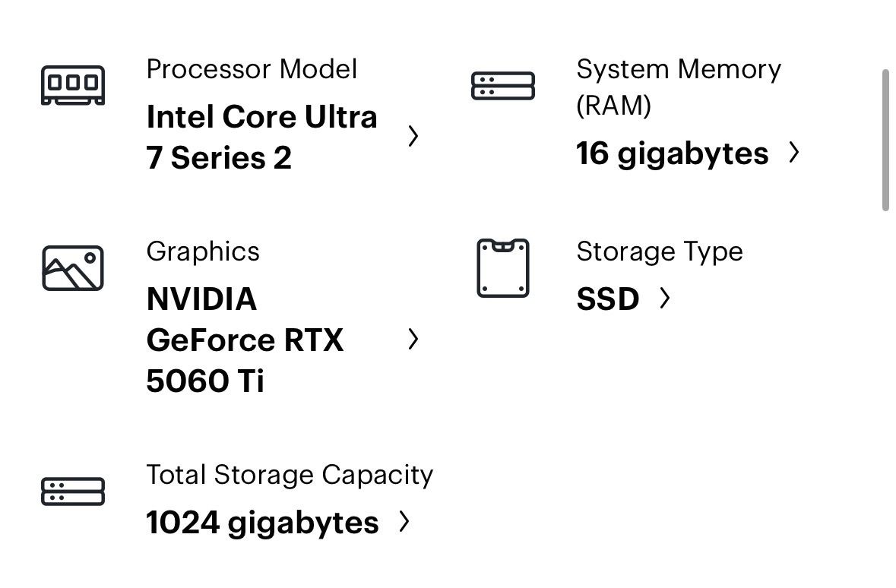Open the Intel Core Ultra 7 Series 2 link
The height and width of the screenshot is (588, 896).
pos(261,138)
